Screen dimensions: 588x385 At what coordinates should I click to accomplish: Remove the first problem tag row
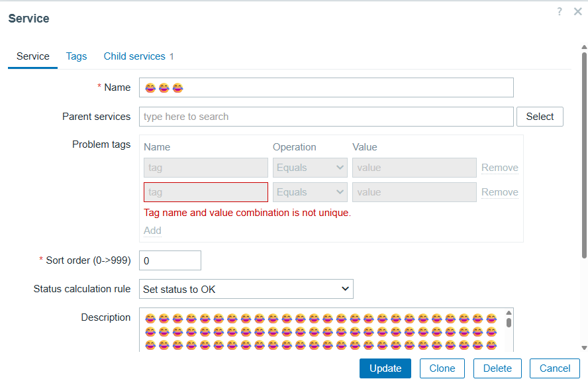point(500,168)
